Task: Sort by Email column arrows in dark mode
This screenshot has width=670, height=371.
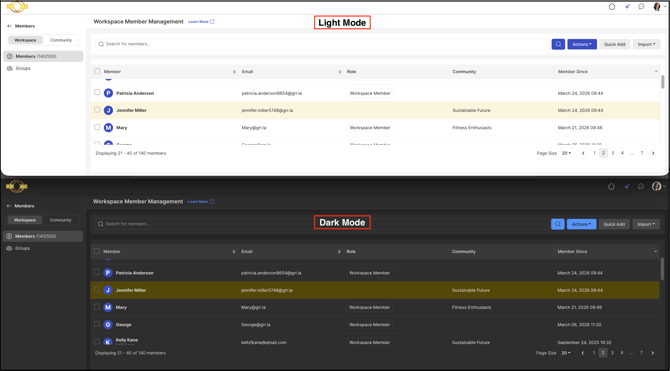Action: click(339, 252)
